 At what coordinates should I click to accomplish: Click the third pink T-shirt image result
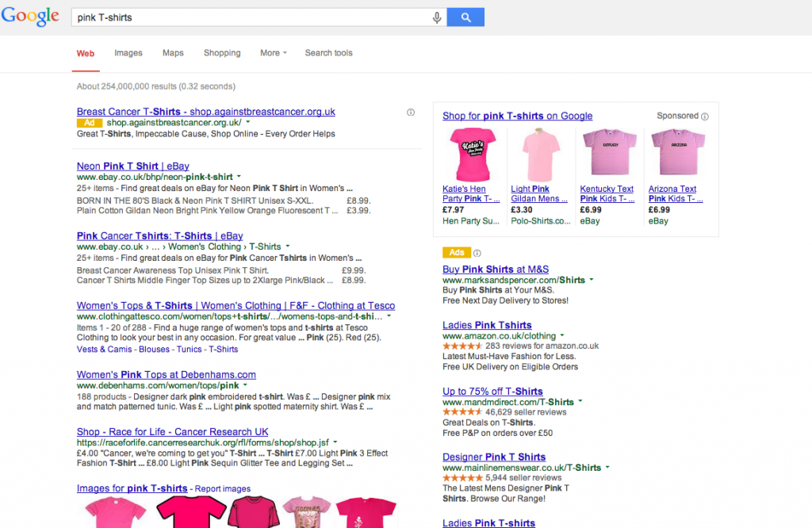tap(254, 511)
